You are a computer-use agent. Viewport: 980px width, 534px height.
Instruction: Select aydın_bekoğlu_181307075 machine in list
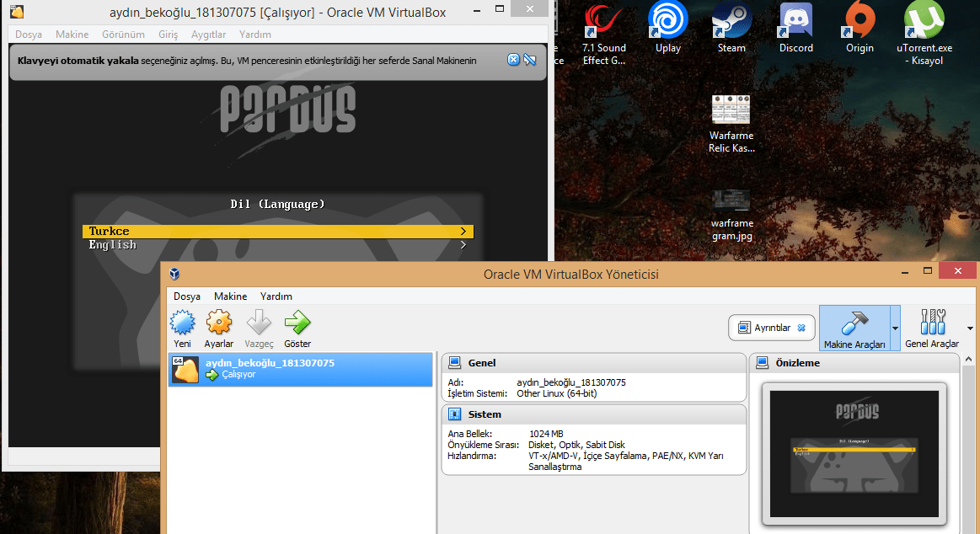pos(300,369)
